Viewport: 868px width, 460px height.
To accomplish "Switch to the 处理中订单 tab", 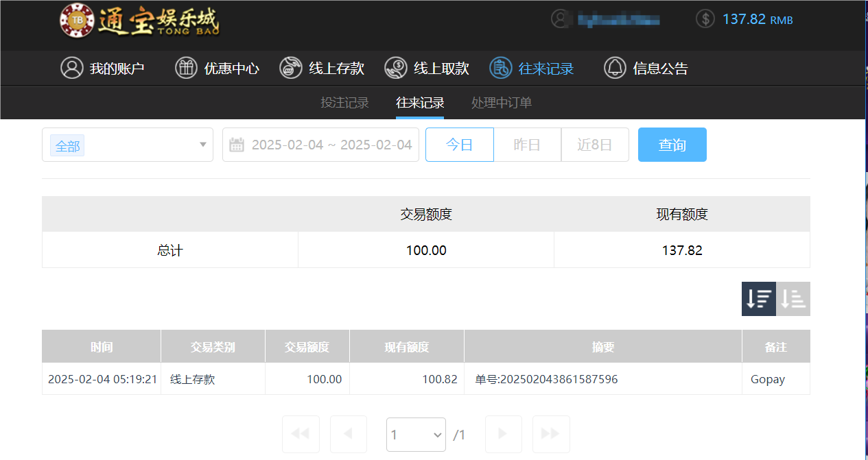I will click(x=502, y=102).
